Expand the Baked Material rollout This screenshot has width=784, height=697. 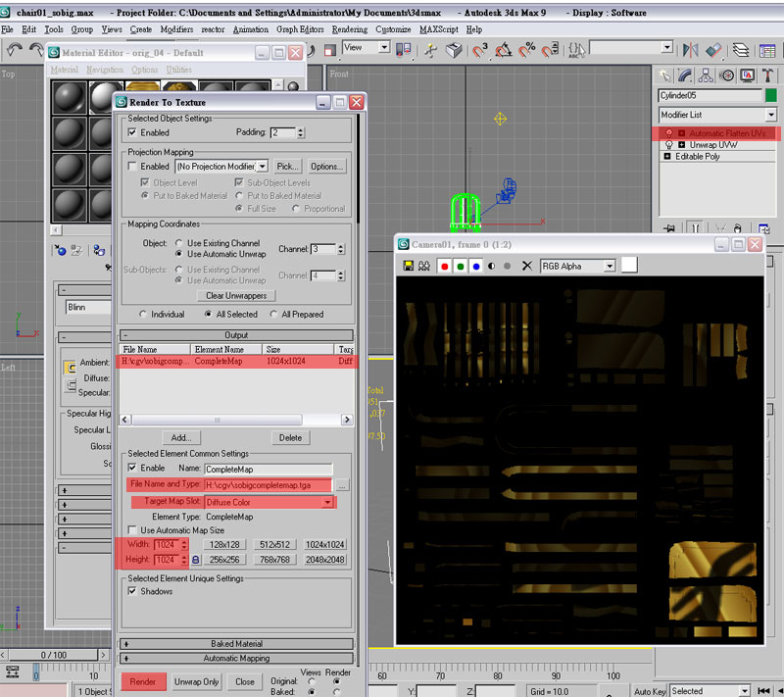[236, 643]
